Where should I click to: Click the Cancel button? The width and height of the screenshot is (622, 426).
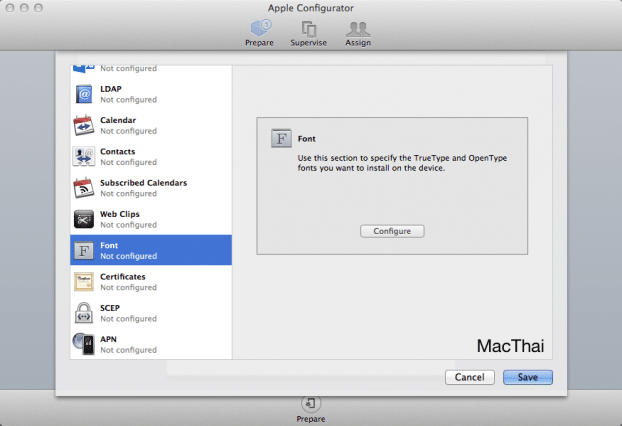[x=470, y=377]
